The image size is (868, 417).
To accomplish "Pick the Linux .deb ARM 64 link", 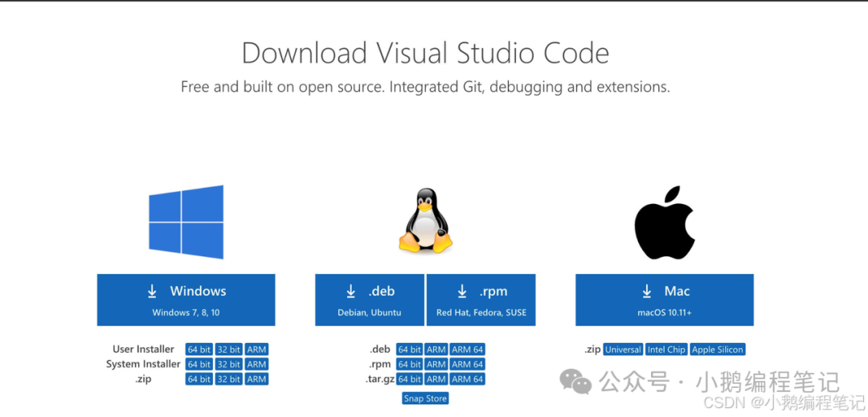I will (468, 350).
